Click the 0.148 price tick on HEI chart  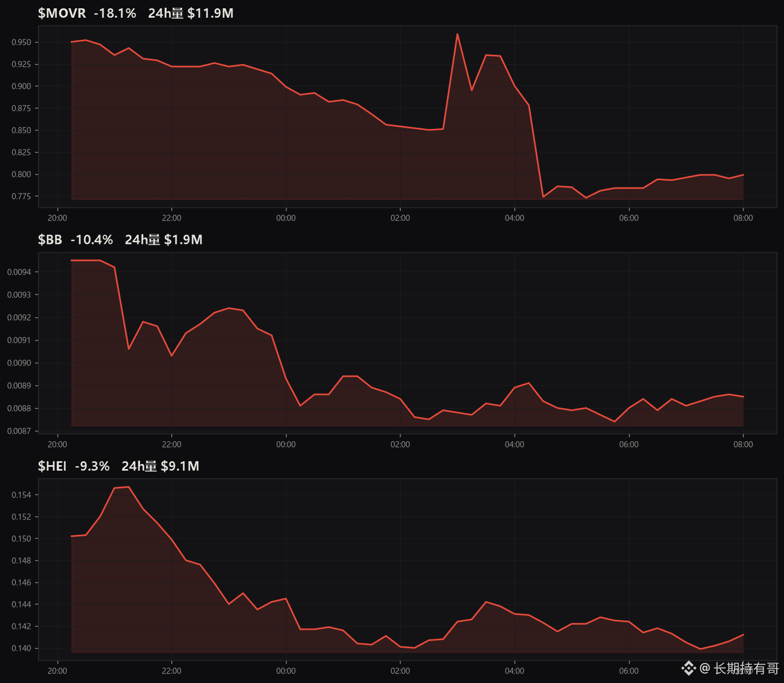tap(22, 561)
